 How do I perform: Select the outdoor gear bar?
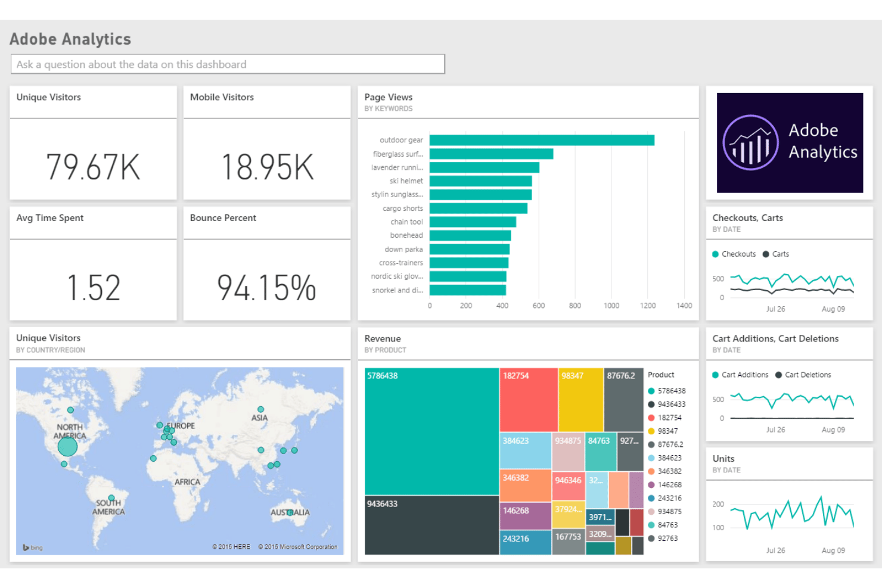coord(542,141)
